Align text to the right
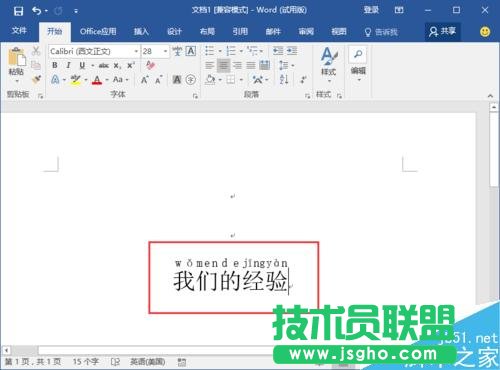The image size is (500, 370). click(237, 65)
